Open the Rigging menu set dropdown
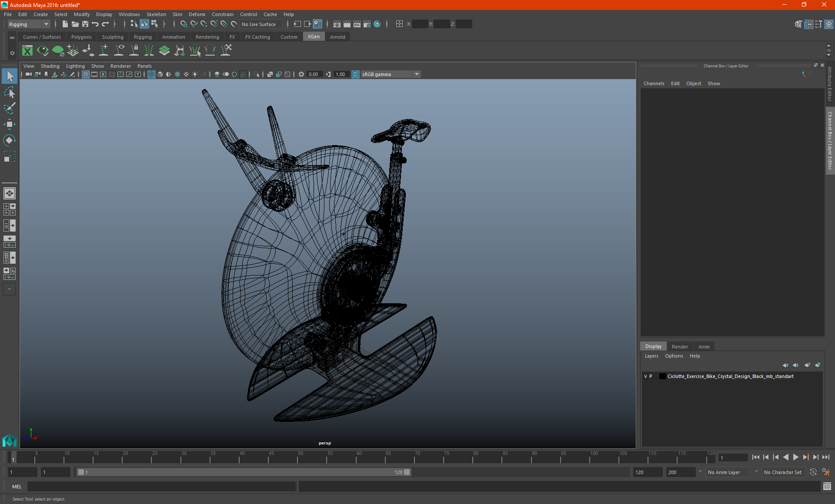 pyautogui.click(x=29, y=24)
